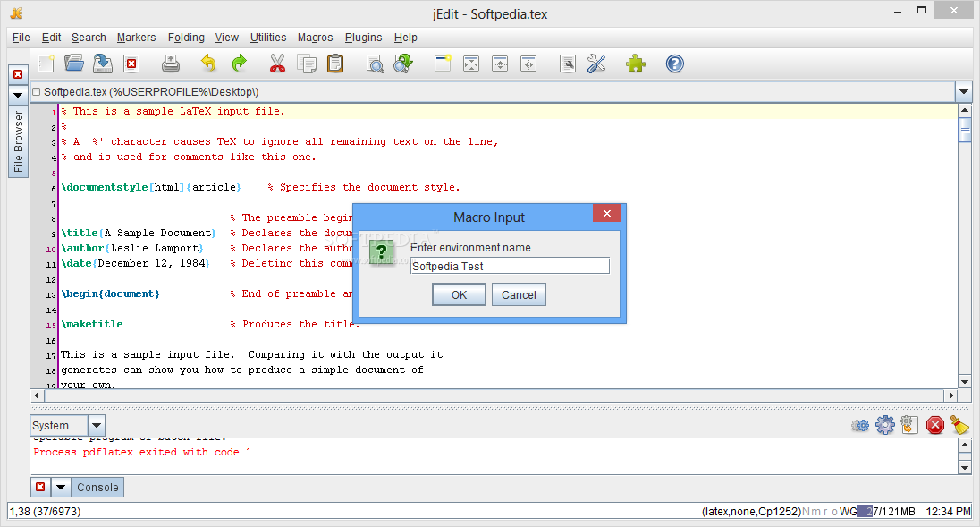Open the Search menu

(x=89, y=38)
